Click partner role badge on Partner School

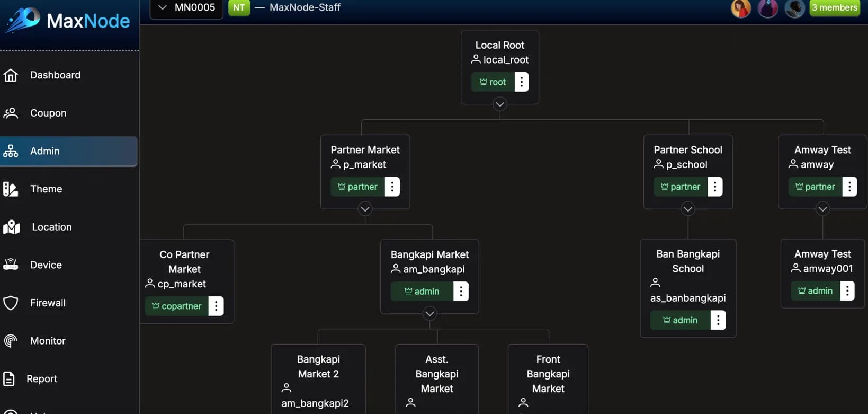pyautogui.click(x=681, y=187)
